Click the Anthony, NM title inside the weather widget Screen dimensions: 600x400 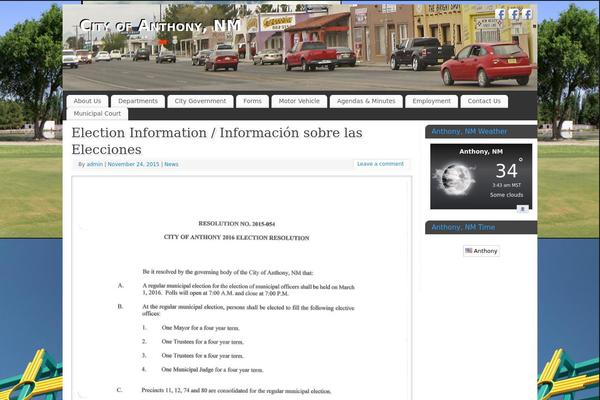[x=481, y=152]
